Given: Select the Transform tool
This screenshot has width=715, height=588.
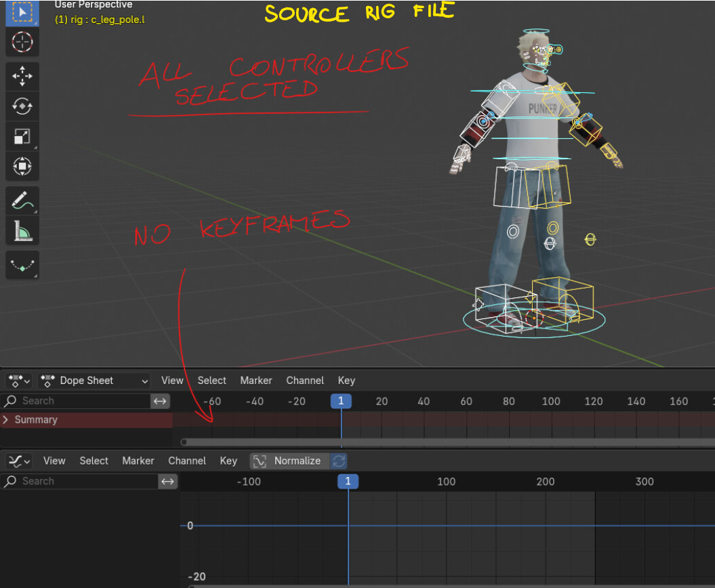Looking at the screenshot, I should [x=22, y=166].
